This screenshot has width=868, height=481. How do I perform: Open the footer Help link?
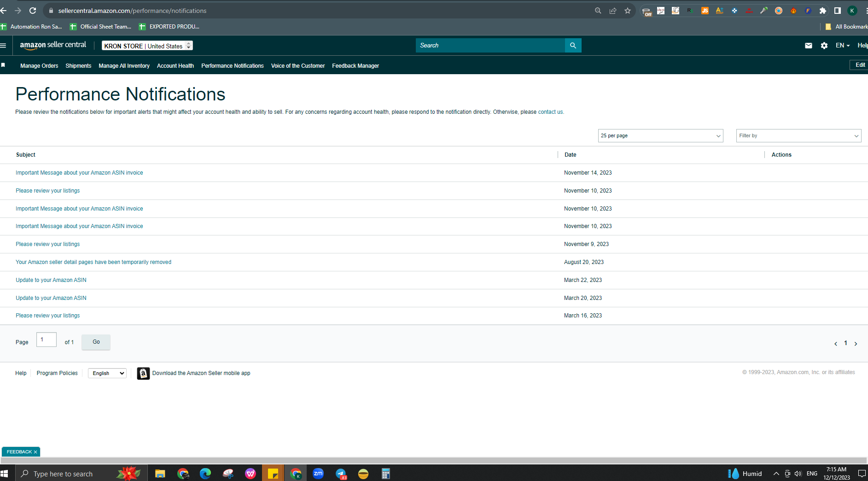point(21,373)
